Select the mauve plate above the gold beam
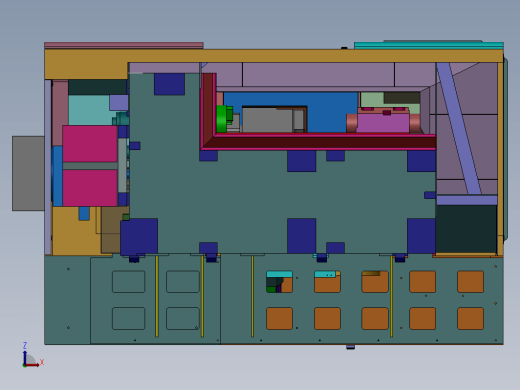Image resolution: width=520 pixels, height=390 pixels. (x=124, y=45)
